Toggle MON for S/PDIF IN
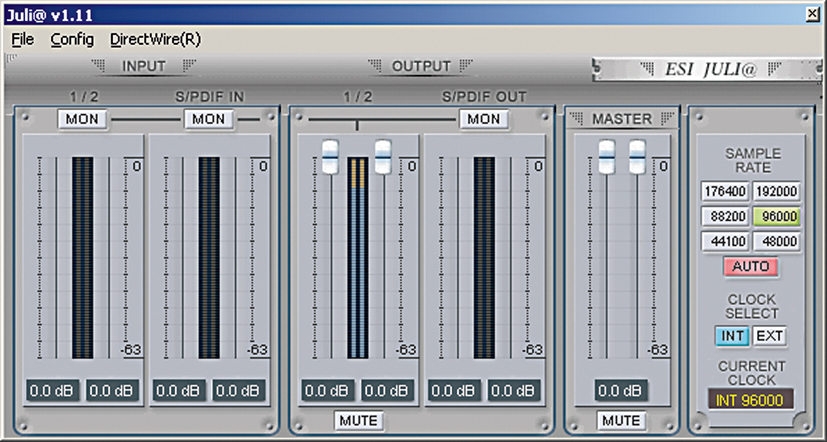Viewport: 827px width, 442px height. coord(209,119)
